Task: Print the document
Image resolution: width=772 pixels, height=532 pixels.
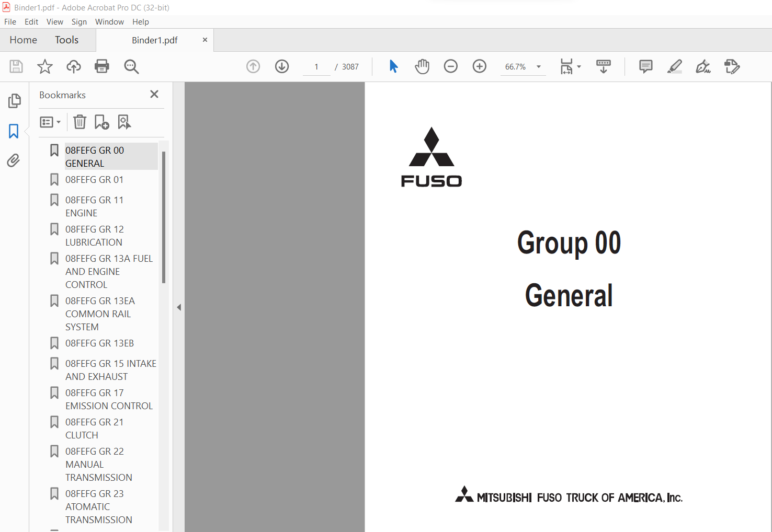Action: [x=102, y=66]
